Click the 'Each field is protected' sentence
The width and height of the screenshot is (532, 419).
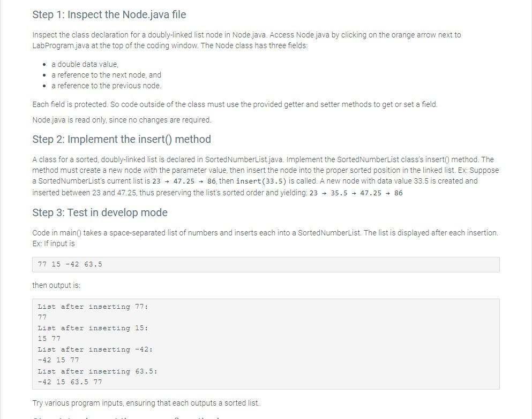tap(235, 104)
